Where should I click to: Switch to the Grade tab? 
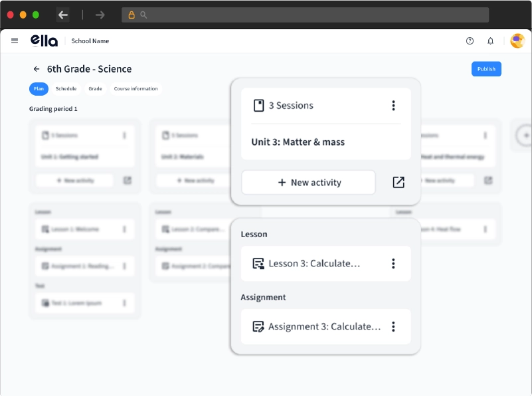[95, 89]
